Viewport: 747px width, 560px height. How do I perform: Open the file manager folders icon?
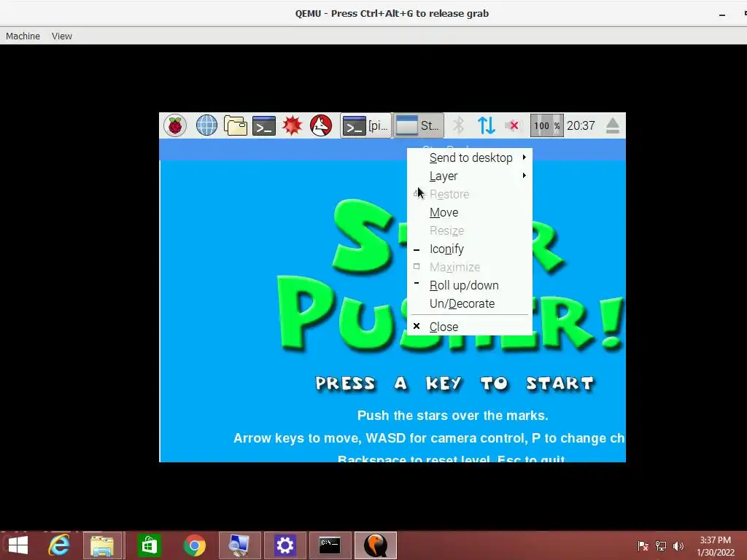(236, 125)
